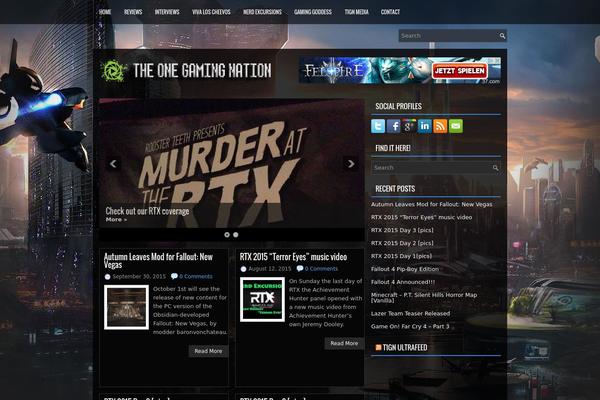Open recent post Minecraft P.T. Silent Hills map

coord(424,297)
